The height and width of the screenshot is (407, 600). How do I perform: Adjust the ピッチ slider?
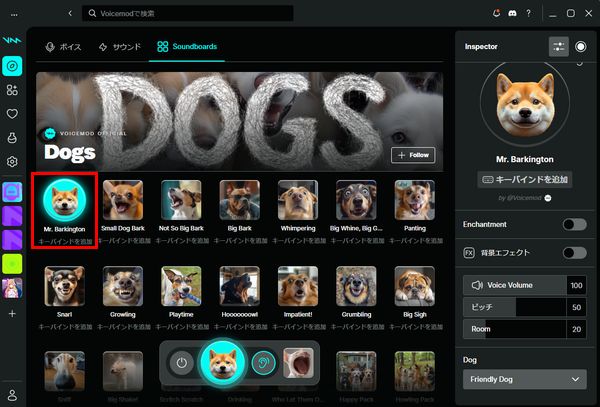515,307
